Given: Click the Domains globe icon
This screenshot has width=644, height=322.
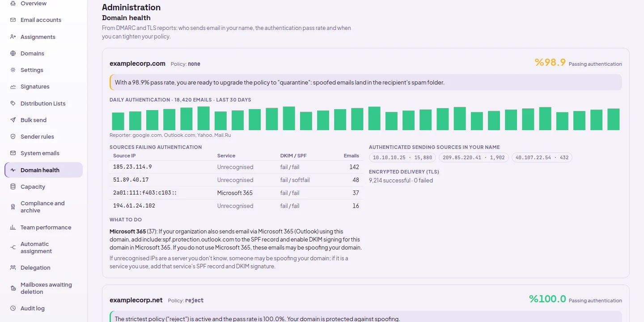Looking at the screenshot, I should click(13, 54).
